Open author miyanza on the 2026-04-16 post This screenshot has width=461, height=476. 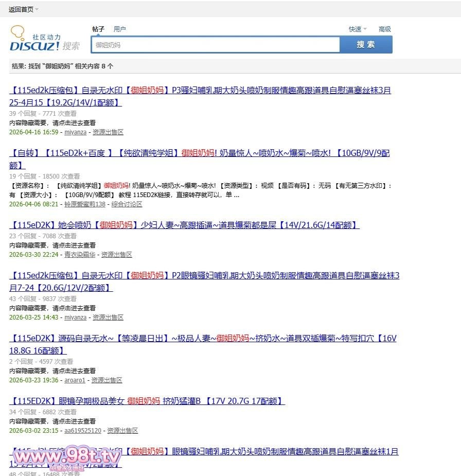[76, 132]
